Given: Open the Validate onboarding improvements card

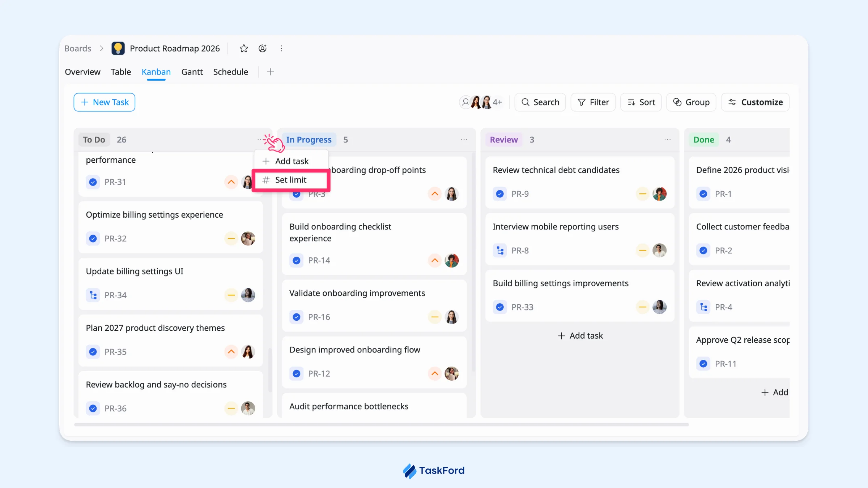Looking at the screenshot, I should (374, 305).
